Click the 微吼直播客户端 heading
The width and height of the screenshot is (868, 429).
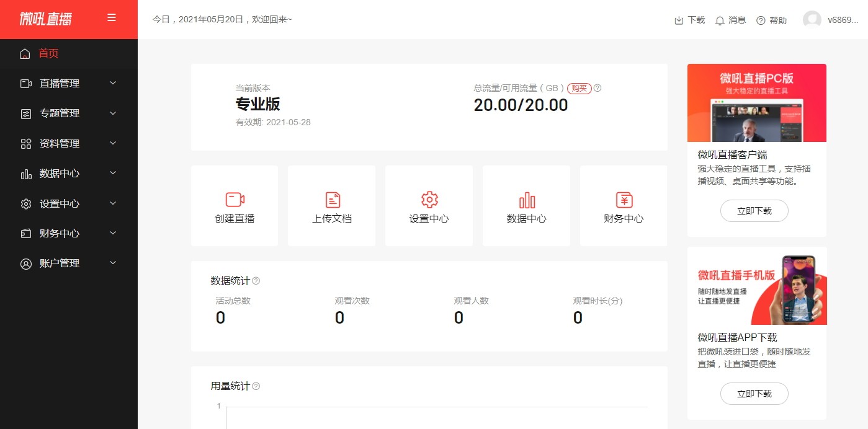(x=732, y=155)
